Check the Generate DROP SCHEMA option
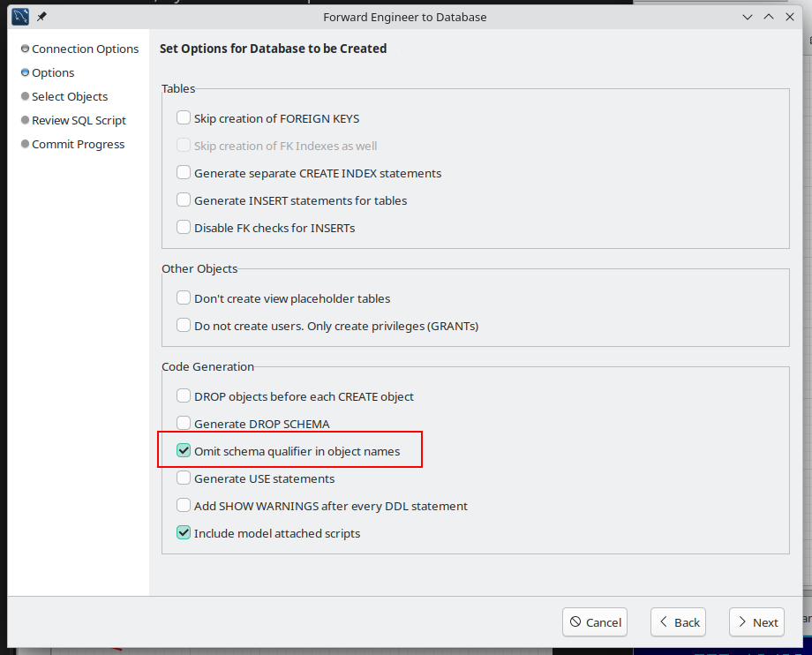 [x=184, y=424]
